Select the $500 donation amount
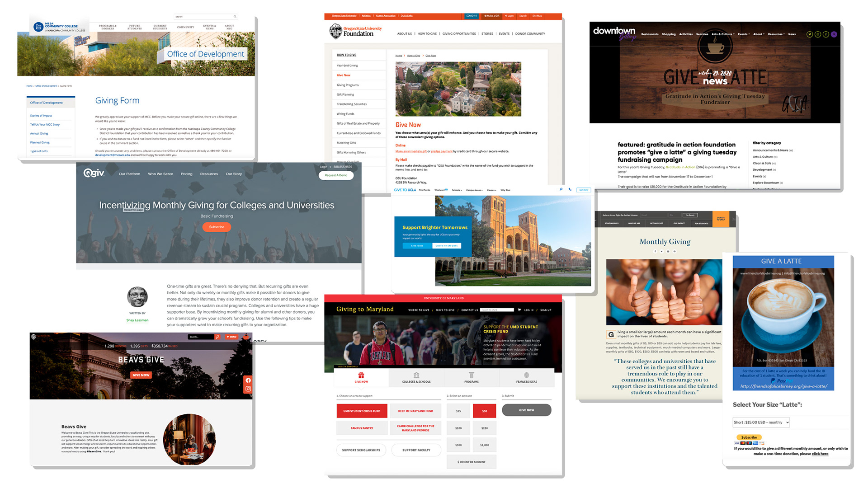The width and height of the screenshot is (868, 488). pos(458,445)
